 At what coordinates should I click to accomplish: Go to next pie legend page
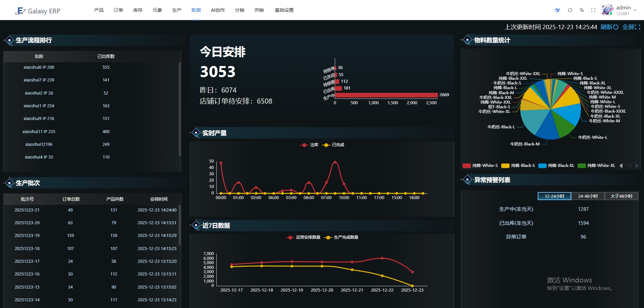coord(637,166)
